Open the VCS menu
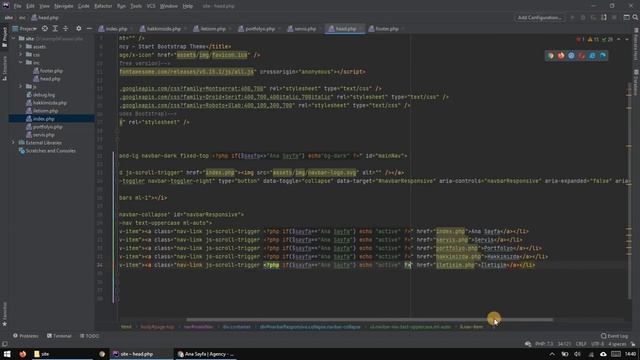This screenshot has height=360, width=640. tap(151, 6)
